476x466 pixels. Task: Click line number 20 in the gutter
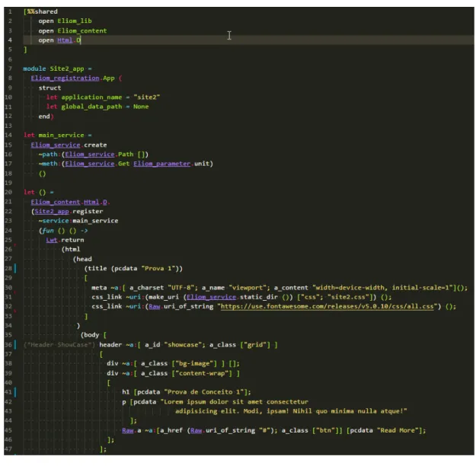[8, 192]
